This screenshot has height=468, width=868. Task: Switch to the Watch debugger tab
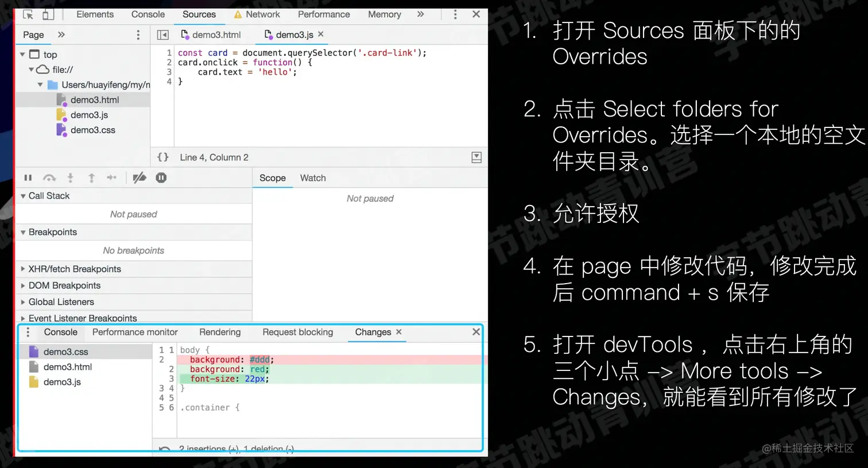click(313, 178)
